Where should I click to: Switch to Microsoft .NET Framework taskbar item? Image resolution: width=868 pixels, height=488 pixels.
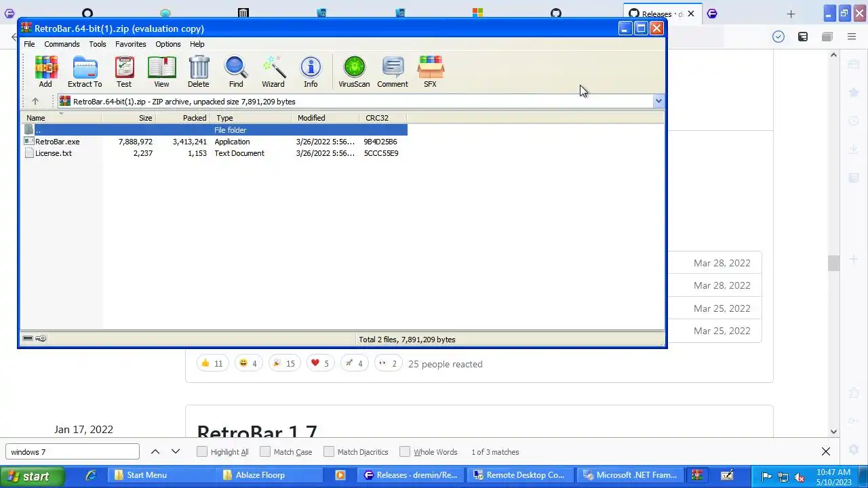(631, 475)
